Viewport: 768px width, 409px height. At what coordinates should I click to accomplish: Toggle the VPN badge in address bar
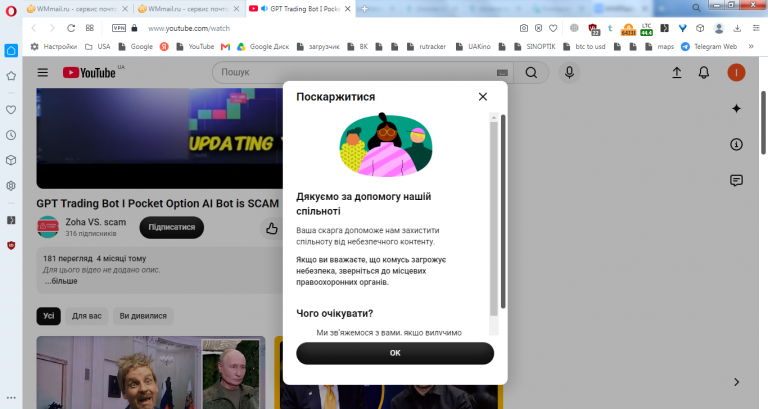pyautogui.click(x=119, y=28)
